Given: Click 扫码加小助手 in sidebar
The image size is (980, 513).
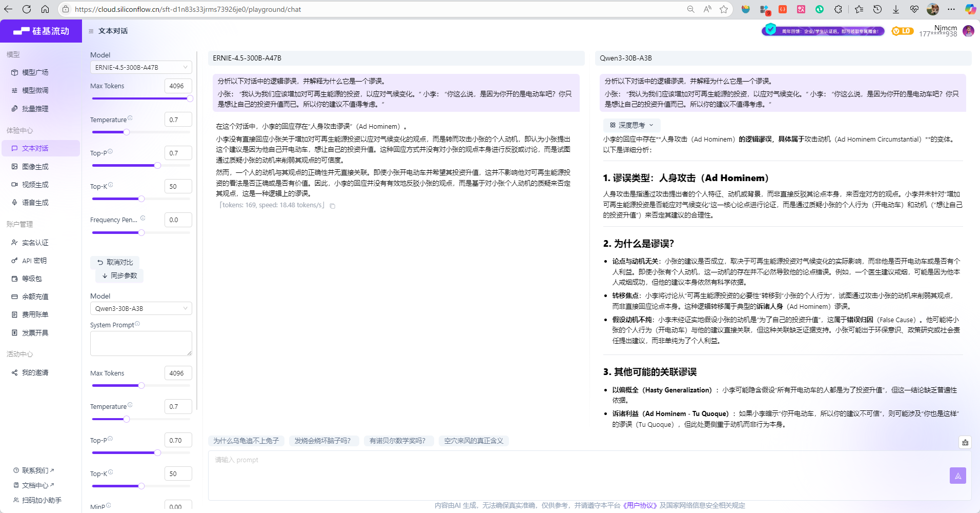Looking at the screenshot, I should [x=37, y=500].
